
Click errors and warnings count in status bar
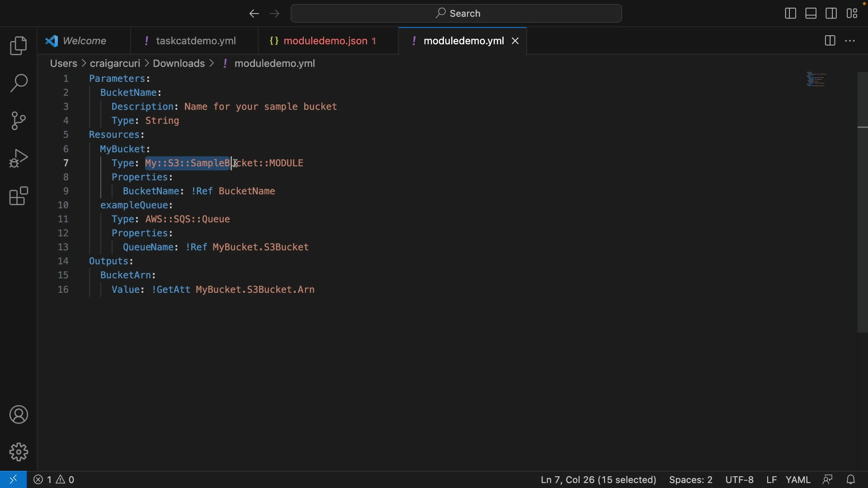(54, 479)
